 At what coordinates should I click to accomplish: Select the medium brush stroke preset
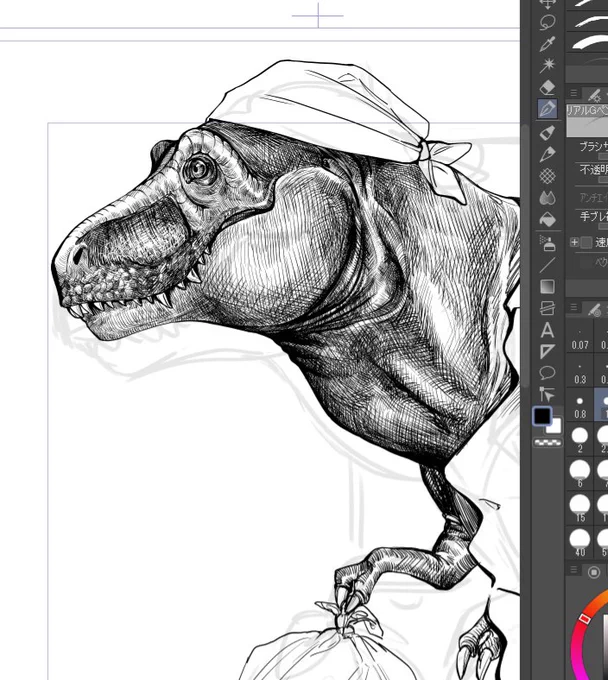(x=587, y=20)
